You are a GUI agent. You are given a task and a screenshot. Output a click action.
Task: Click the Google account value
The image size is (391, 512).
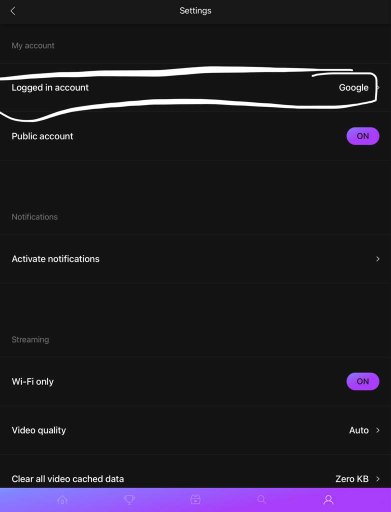(354, 88)
